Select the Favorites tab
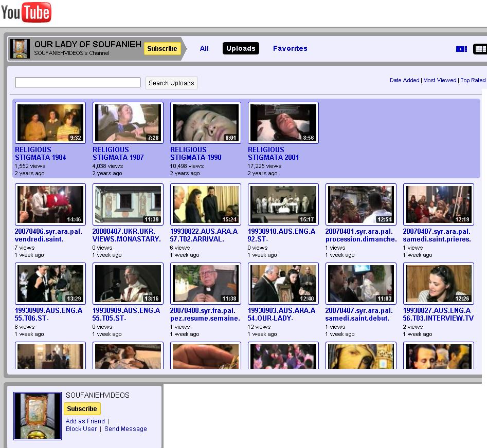This screenshot has width=487, height=448. point(290,48)
